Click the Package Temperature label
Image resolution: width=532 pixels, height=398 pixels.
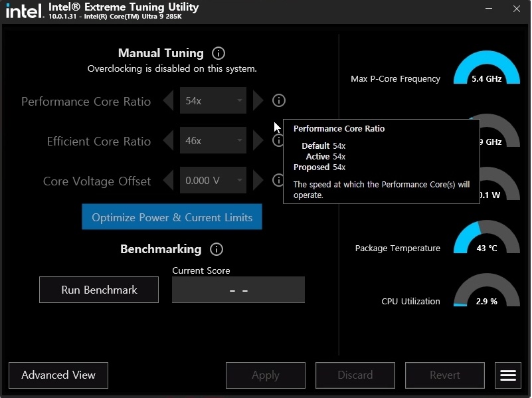(x=398, y=249)
